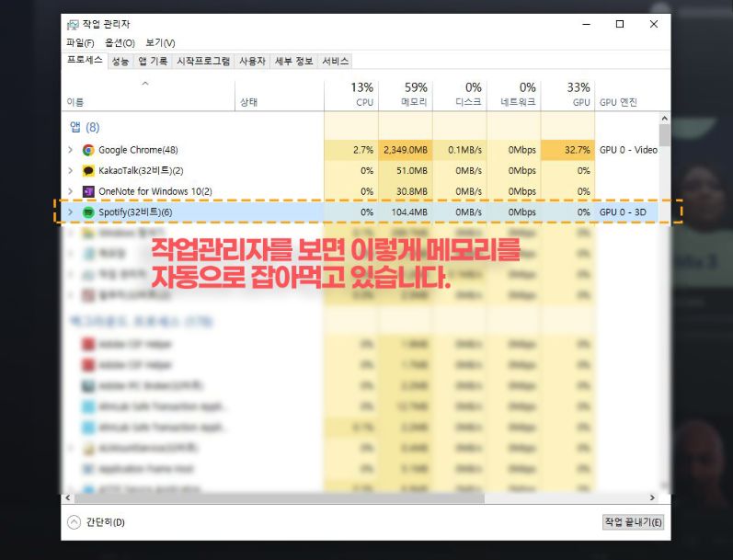Sort by the 0% 네트워크 column header
The image size is (733, 560).
[x=514, y=96]
